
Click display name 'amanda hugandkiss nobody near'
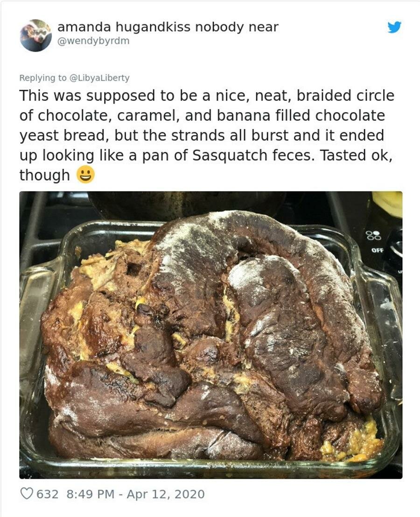pyautogui.click(x=168, y=27)
